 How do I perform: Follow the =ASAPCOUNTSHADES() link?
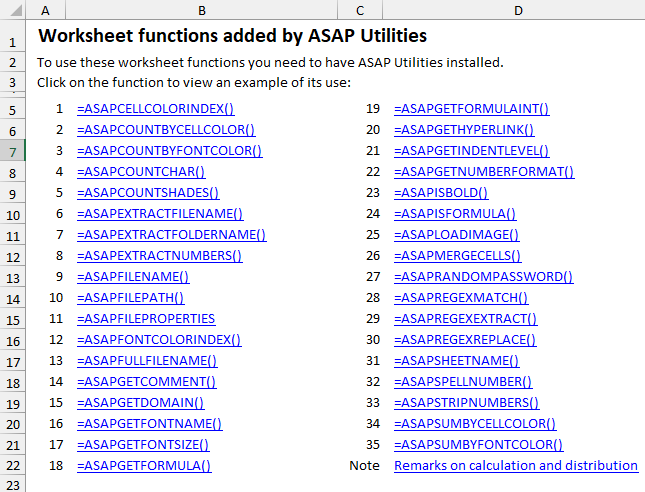148,193
